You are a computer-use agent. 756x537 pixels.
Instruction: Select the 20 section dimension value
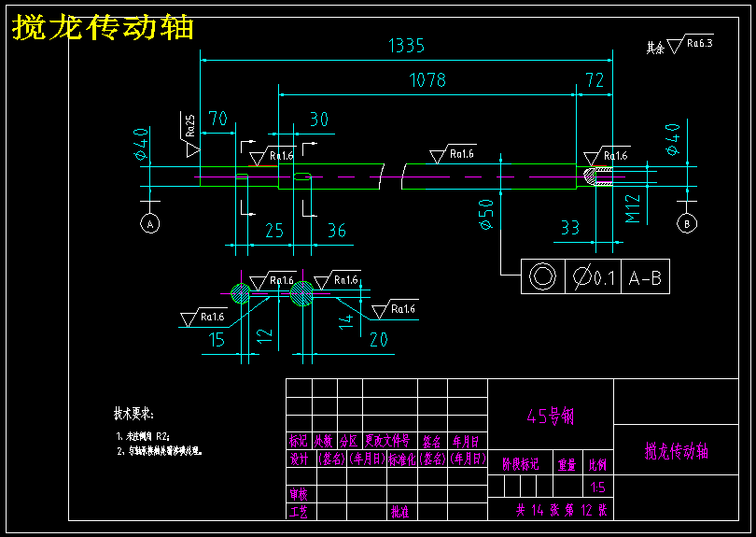[379, 340]
